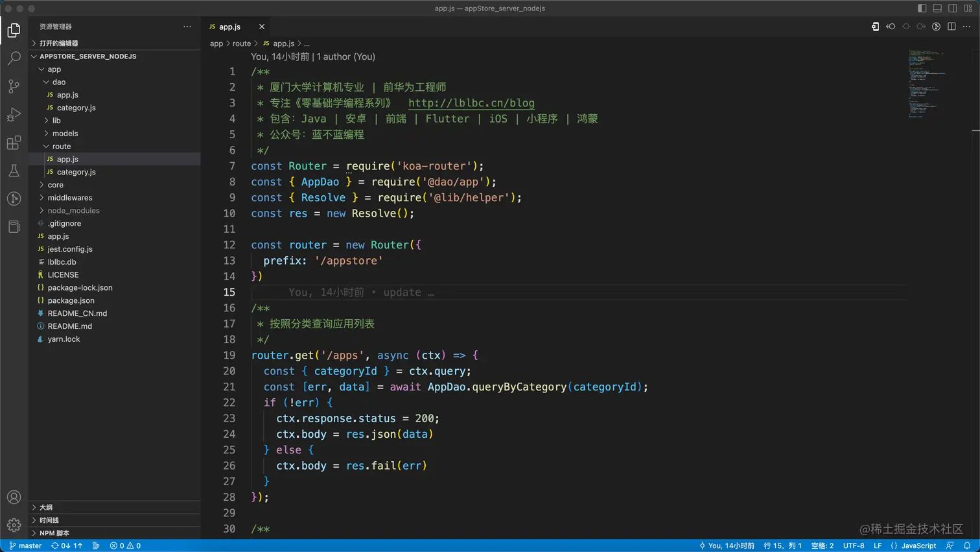Toggle the bottom panel layout icon

point(937,8)
